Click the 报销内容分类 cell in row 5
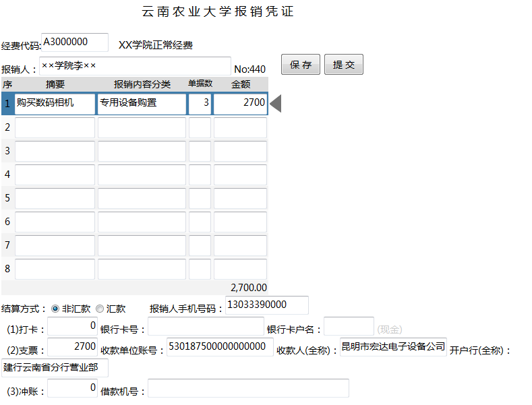 (x=142, y=198)
